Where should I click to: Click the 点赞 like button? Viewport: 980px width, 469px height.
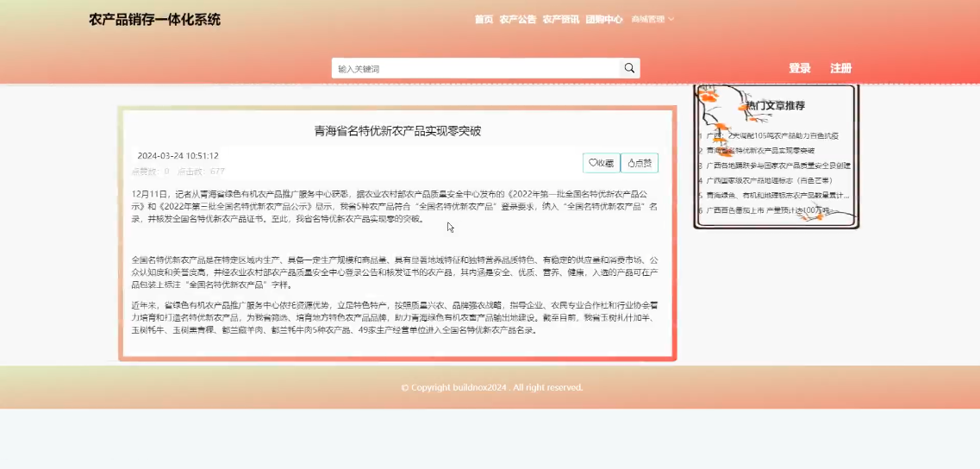click(640, 163)
